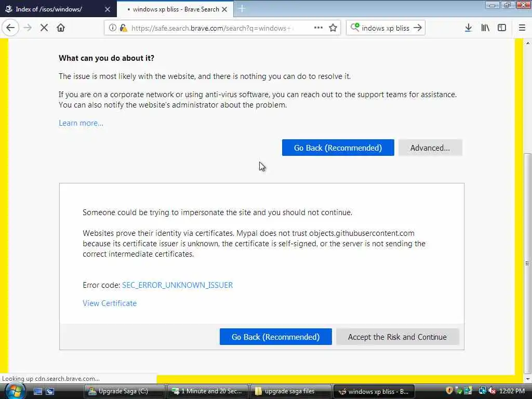Open the Library icon in toolbar
Viewport: 532px width, 399px height.
click(485, 28)
